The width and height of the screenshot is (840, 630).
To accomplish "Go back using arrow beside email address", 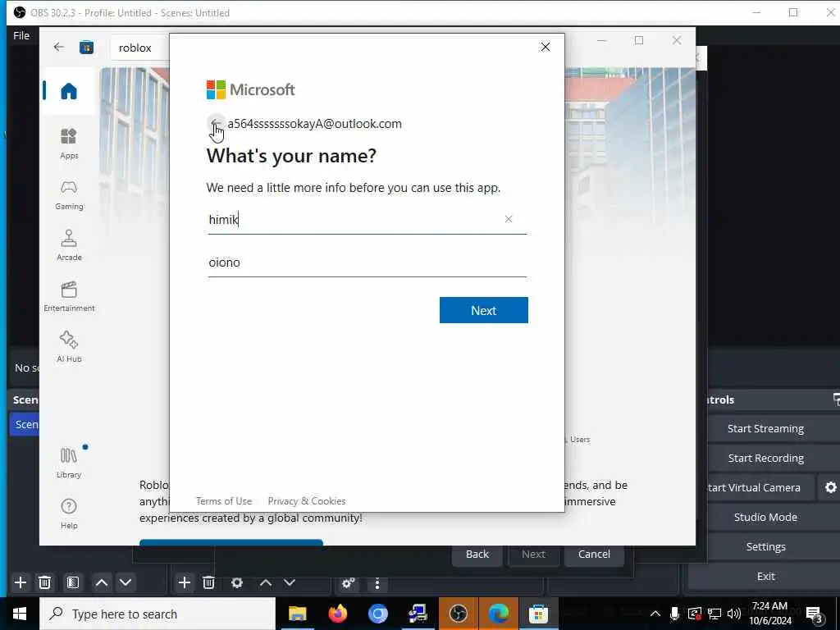I will [x=216, y=124].
